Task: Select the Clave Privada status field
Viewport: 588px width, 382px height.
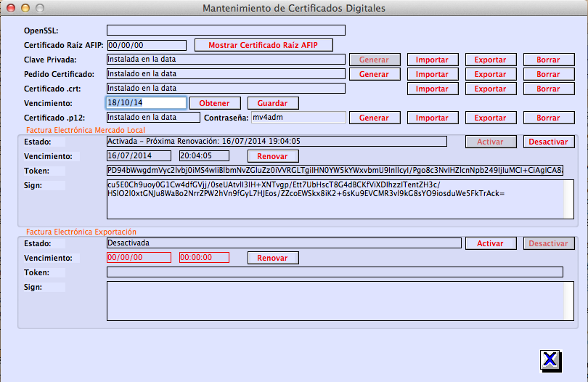Action: (226, 60)
